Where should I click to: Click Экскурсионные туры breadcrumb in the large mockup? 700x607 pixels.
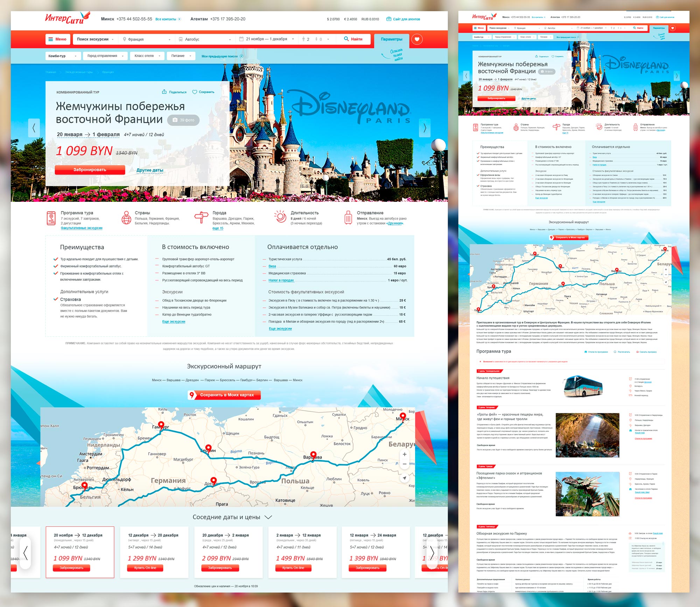[79, 72]
